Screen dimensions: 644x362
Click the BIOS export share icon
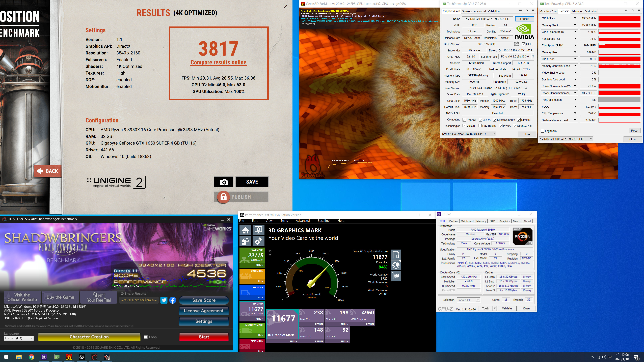pos(517,44)
